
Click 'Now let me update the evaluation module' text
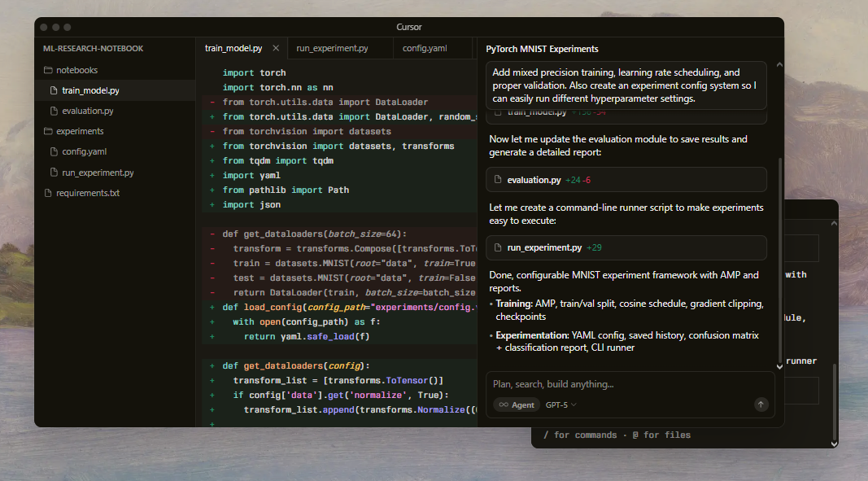pos(618,146)
